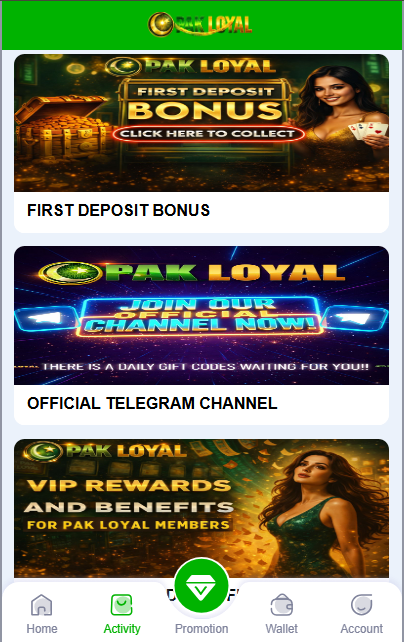
Task: Switch to the Wallet tab label
Action: coord(282,628)
